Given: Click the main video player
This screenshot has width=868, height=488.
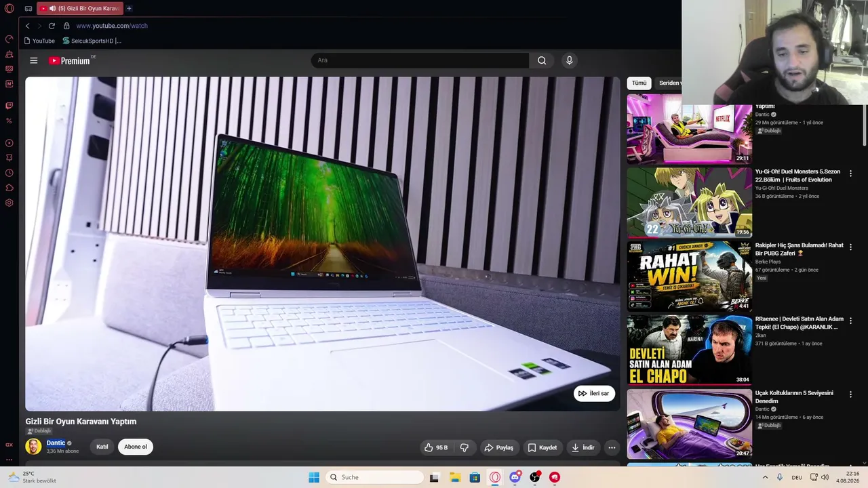Looking at the screenshot, I should [x=323, y=243].
